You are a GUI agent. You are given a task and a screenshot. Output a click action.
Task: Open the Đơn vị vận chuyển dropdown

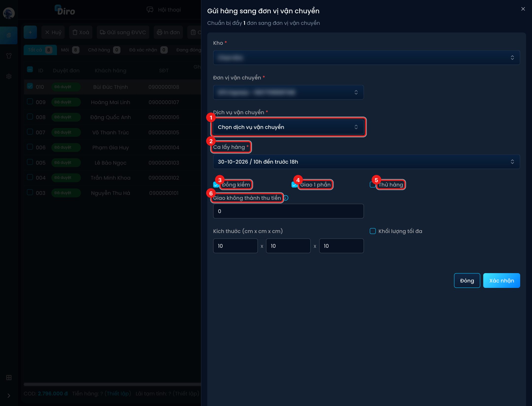tap(288, 92)
